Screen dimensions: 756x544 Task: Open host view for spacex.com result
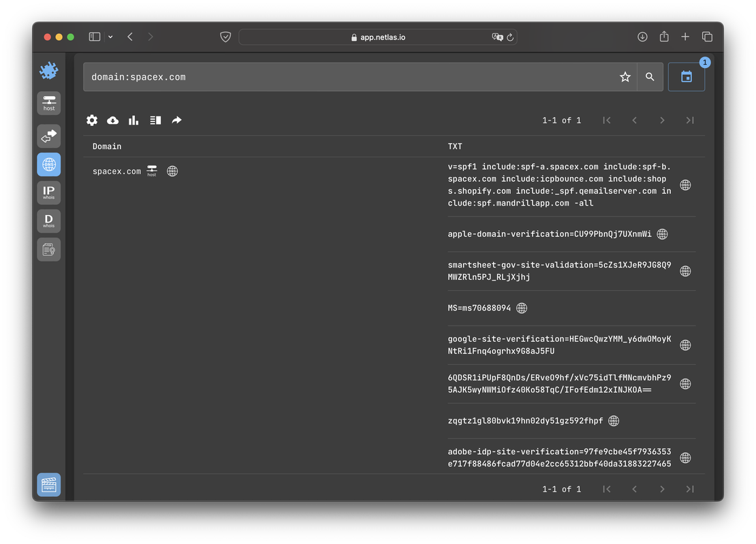click(151, 171)
